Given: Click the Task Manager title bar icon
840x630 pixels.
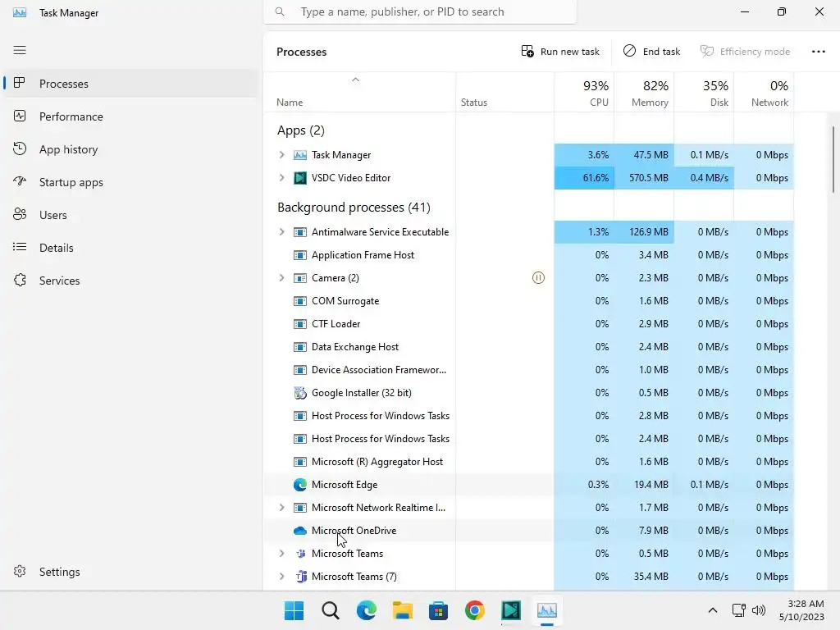Looking at the screenshot, I should point(20,12).
